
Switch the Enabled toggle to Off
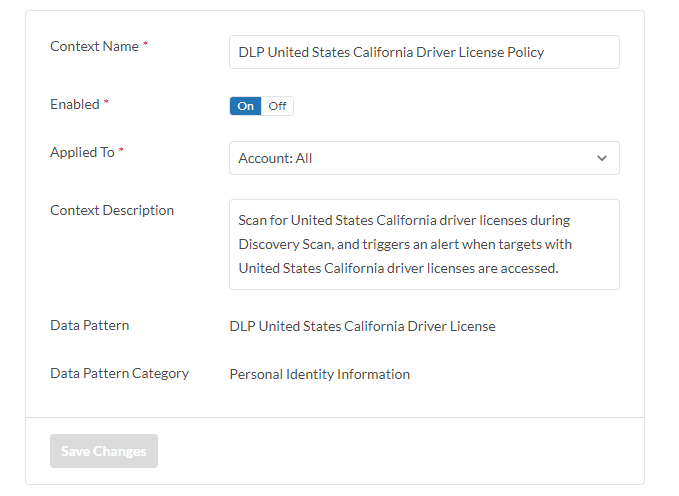click(277, 106)
